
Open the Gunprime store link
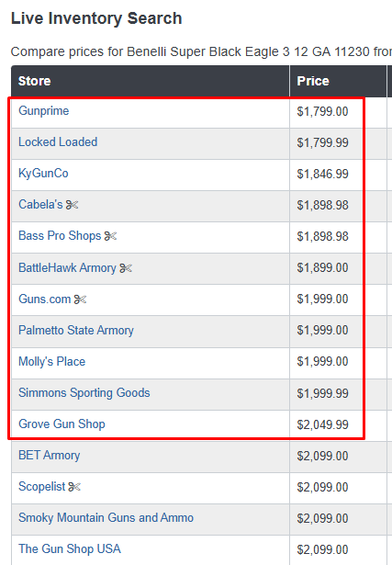43,110
